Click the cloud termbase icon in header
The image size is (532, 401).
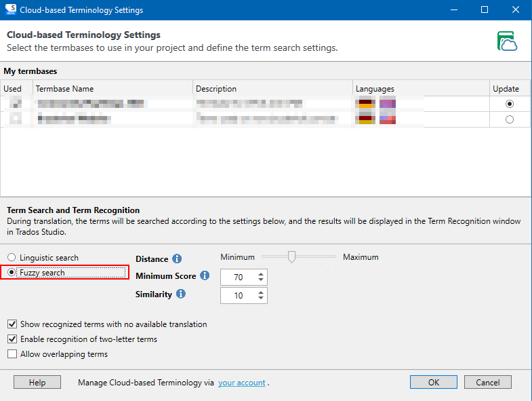(x=507, y=41)
